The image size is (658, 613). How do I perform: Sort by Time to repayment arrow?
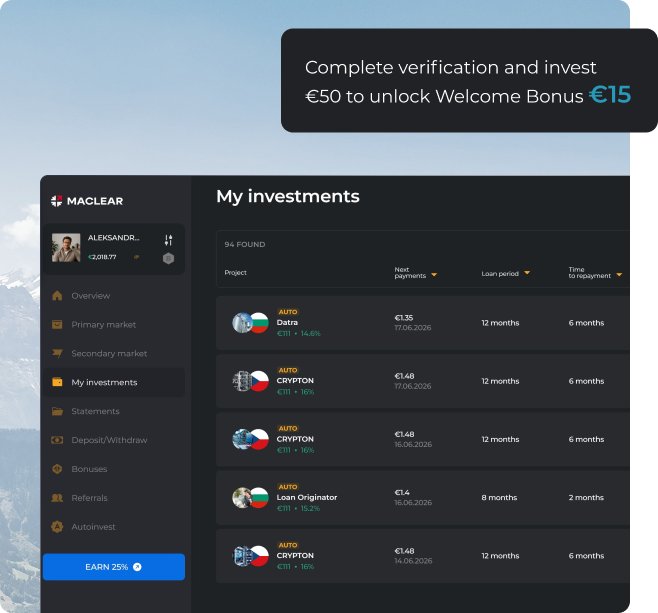pos(619,275)
